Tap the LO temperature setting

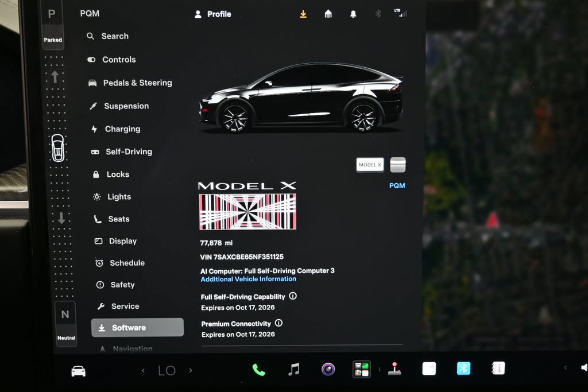(x=167, y=371)
